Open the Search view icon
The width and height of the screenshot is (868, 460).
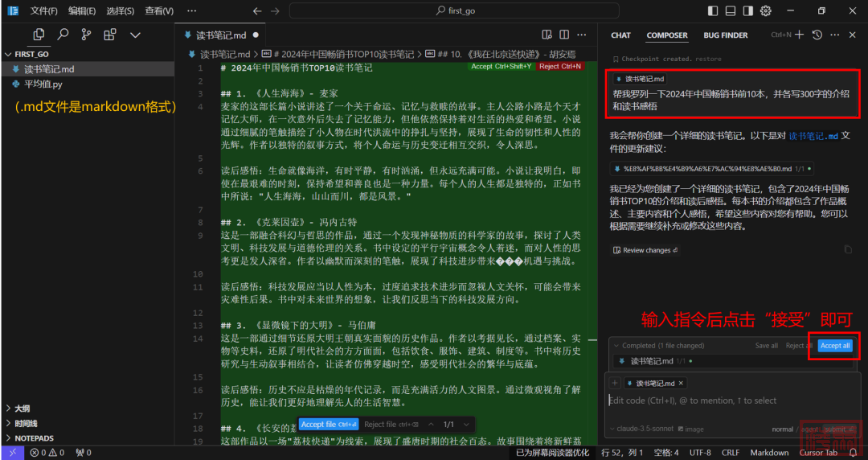[x=63, y=35]
